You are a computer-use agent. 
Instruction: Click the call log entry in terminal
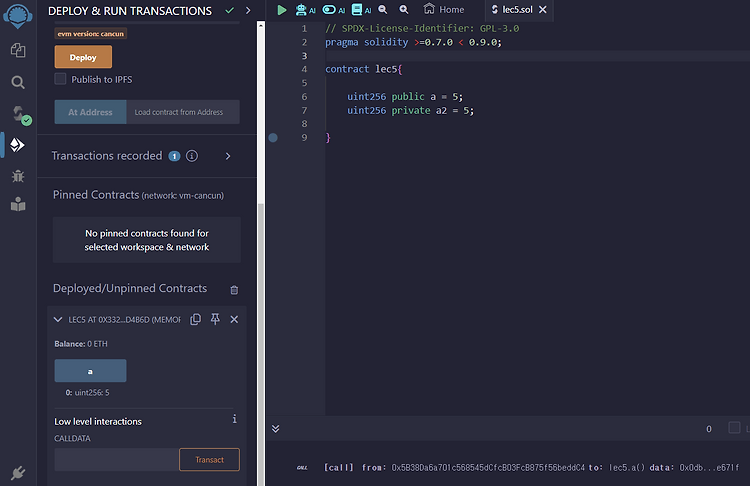click(x=518, y=467)
